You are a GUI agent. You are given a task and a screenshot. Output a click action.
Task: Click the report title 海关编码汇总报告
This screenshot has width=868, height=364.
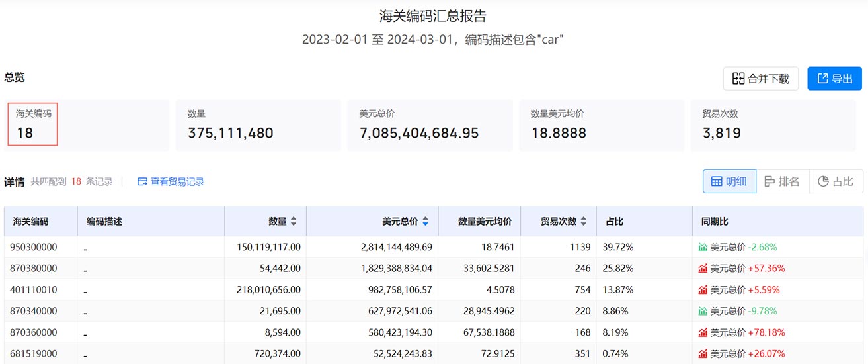pyautogui.click(x=433, y=16)
